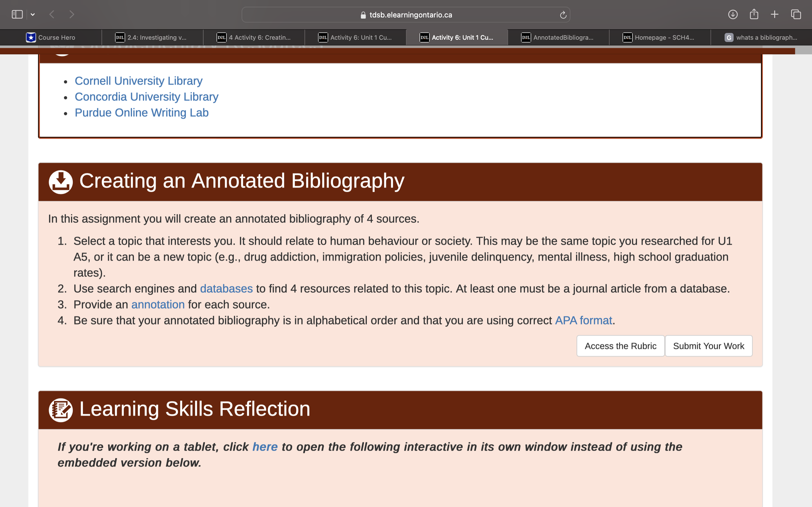
Task: Click Access the Rubric
Action: (x=620, y=346)
